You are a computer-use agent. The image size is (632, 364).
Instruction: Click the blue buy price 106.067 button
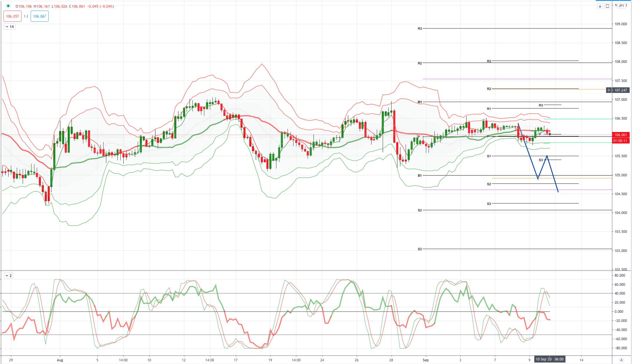[x=39, y=16]
